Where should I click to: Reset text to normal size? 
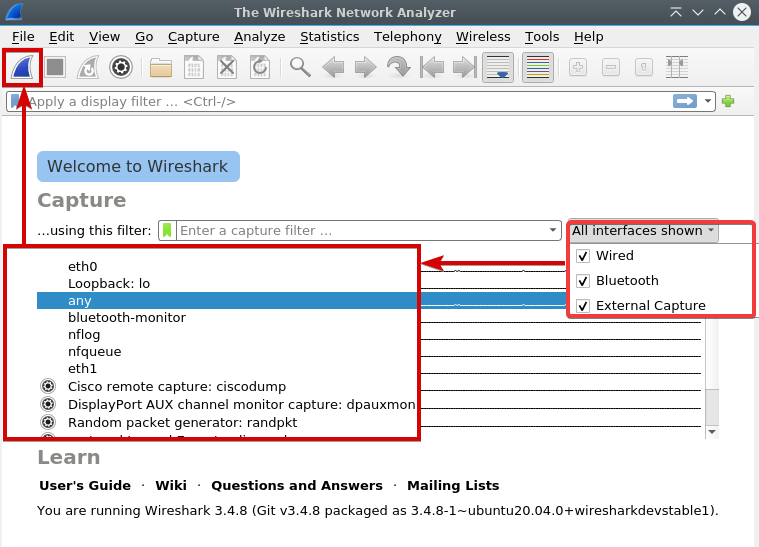pyautogui.click(x=644, y=67)
